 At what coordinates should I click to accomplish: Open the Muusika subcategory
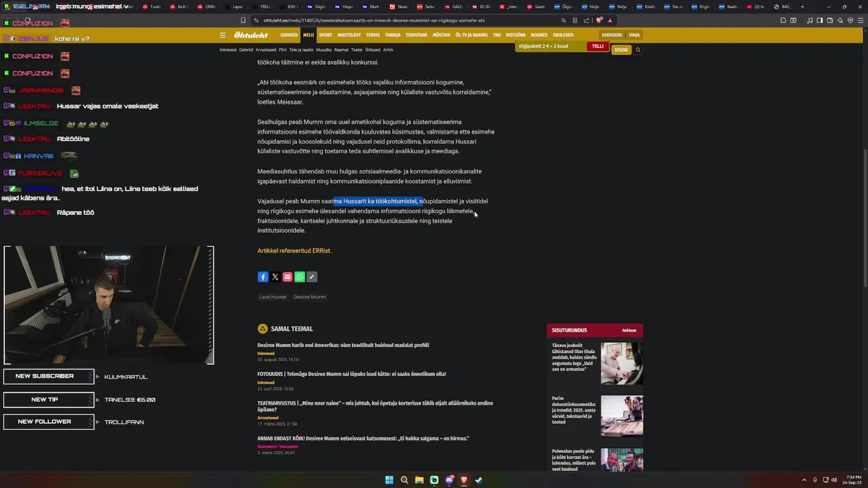tap(323, 50)
